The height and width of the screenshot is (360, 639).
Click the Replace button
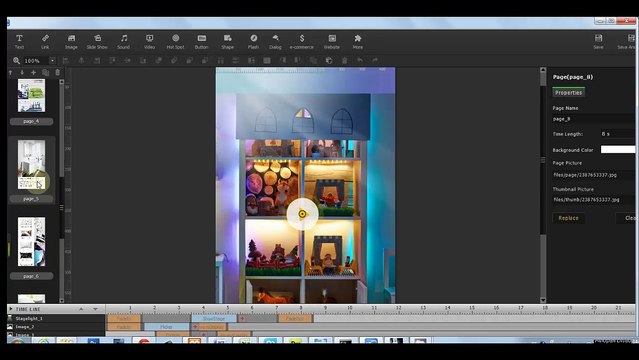tap(568, 218)
